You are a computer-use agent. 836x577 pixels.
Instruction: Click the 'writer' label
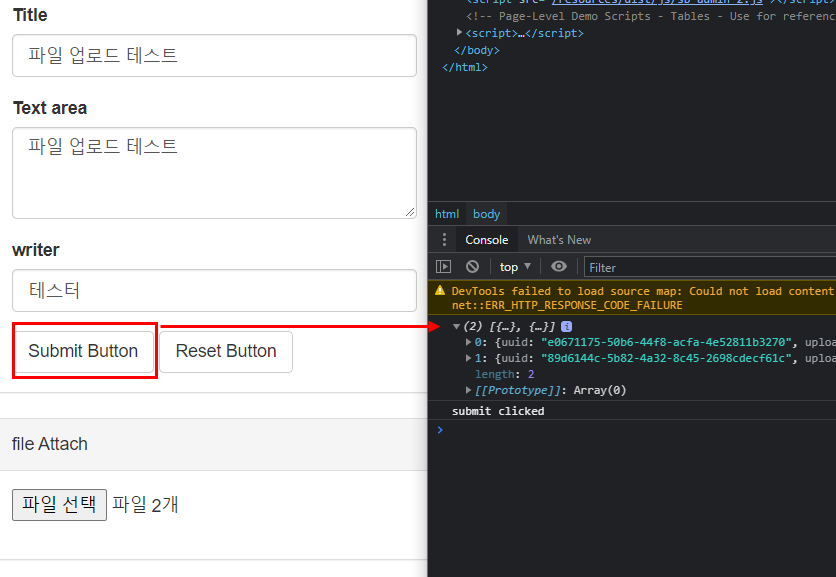(36, 250)
